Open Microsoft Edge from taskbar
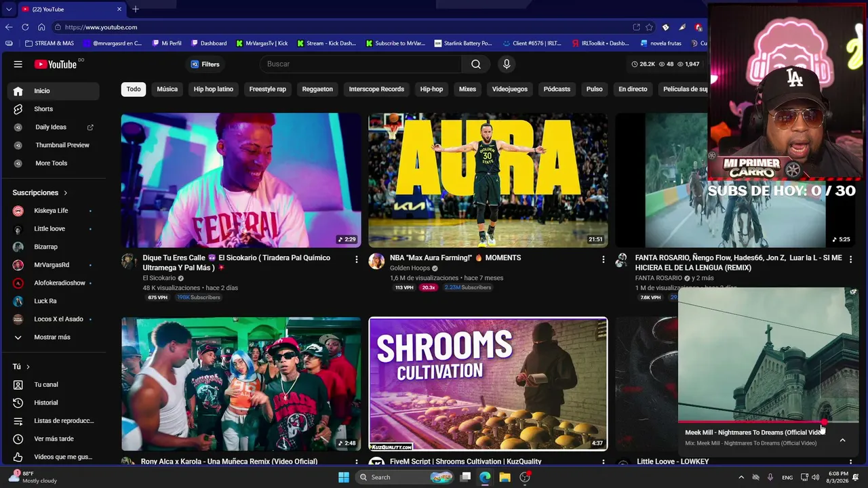The image size is (868, 488). click(485, 477)
